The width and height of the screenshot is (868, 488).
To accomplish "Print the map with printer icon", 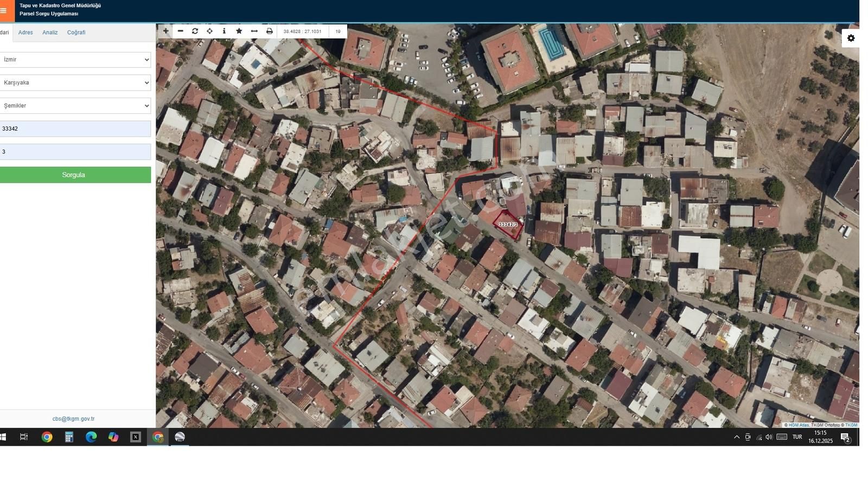I will [x=269, y=31].
